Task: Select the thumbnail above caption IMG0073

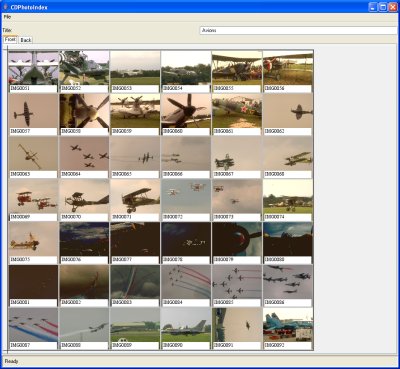Action: click(237, 196)
